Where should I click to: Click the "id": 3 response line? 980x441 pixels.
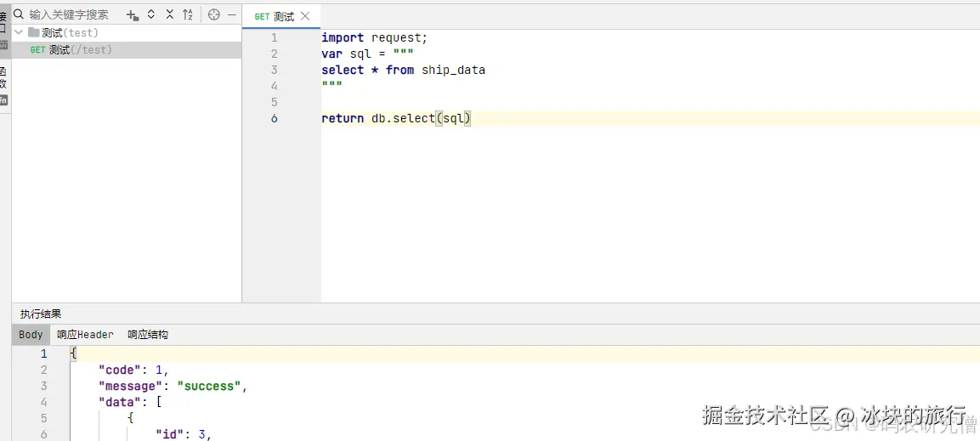pyautogui.click(x=184, y=434)
